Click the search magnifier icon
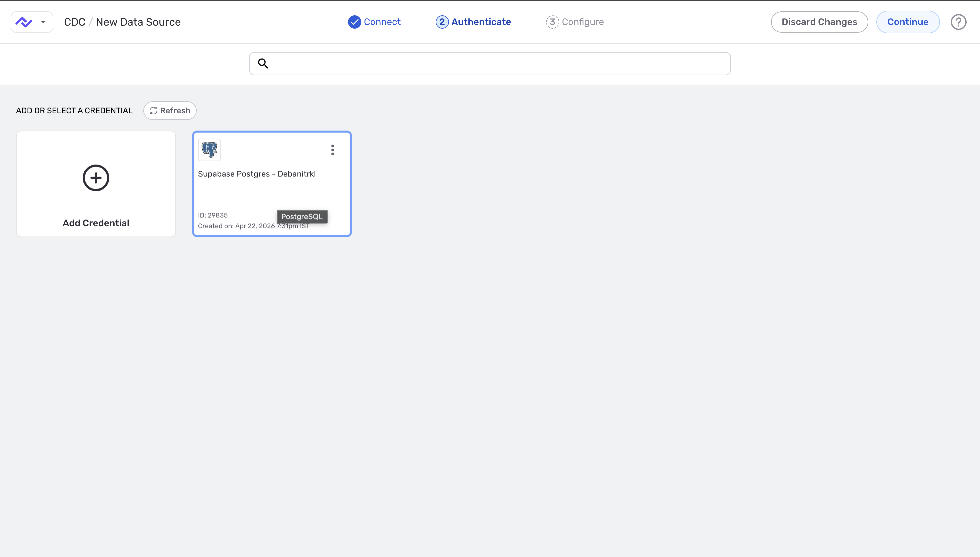980x557 pixels. coord(263,63)
